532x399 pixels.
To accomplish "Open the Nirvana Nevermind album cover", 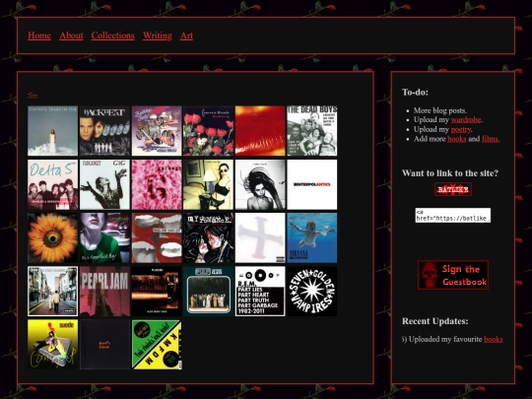I will point(312,237).
